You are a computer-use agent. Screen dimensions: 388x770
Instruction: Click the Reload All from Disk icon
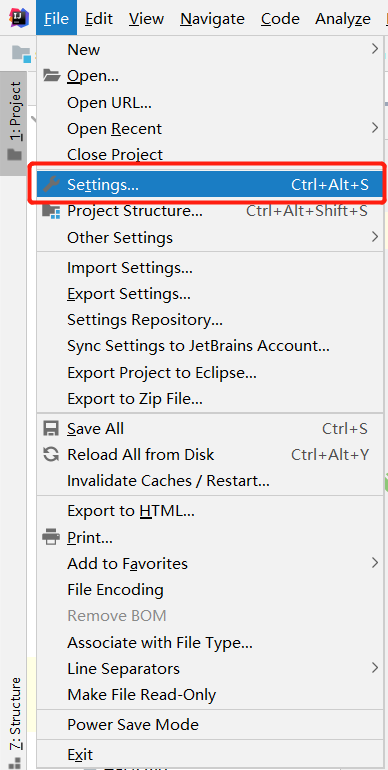[x=52, y=454]
